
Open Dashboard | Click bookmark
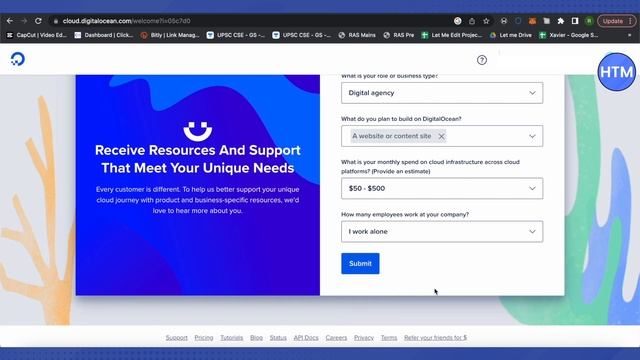pos(104,35)
